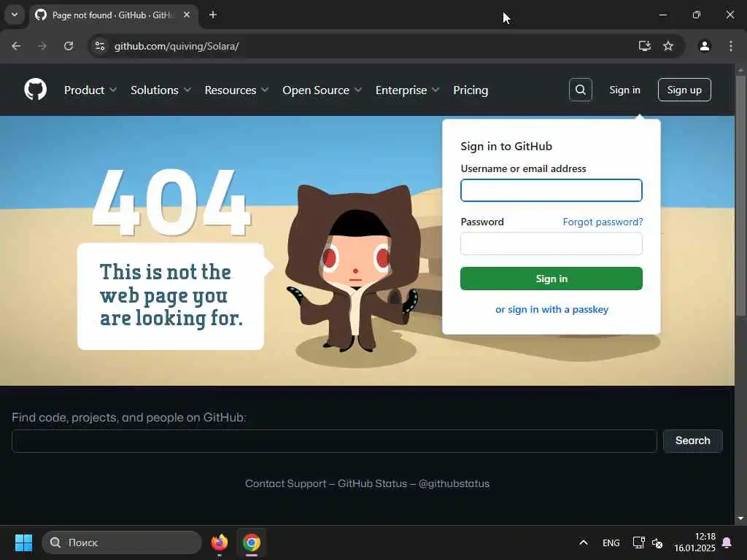Expand the Open Source menu

[322, 90]
